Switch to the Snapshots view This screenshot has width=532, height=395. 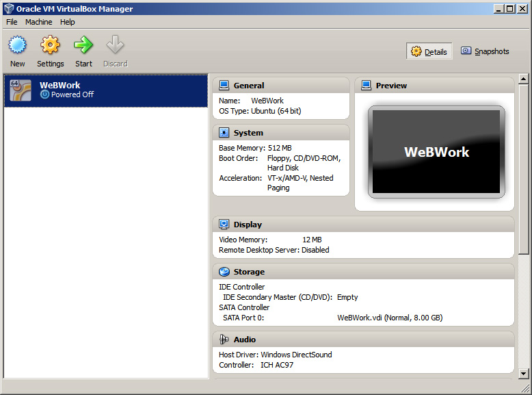click(x=485, y=51)
